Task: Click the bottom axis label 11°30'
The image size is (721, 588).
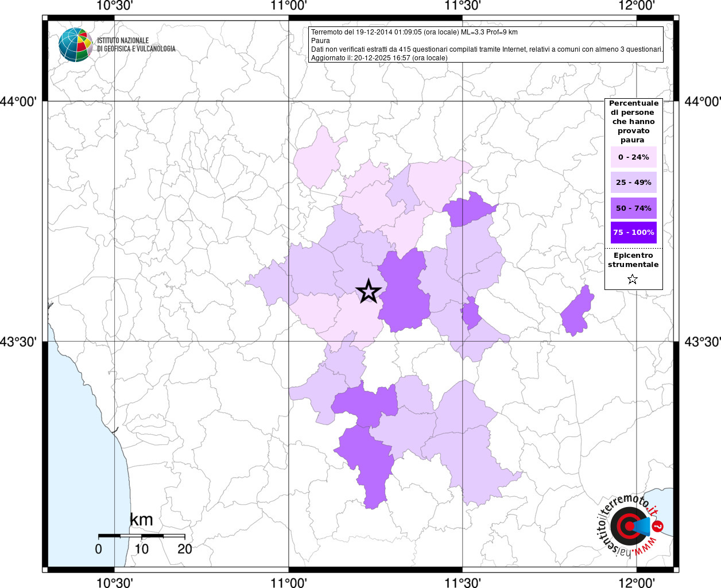Action: (462, 582)
